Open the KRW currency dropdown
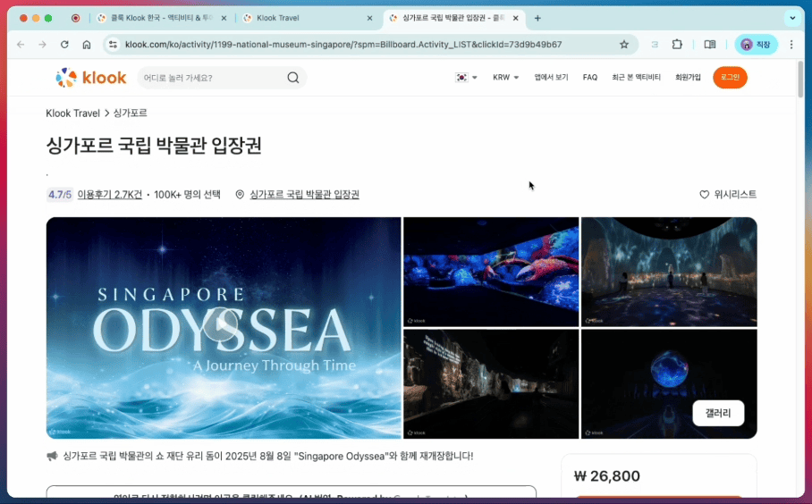 click(505, 78)
